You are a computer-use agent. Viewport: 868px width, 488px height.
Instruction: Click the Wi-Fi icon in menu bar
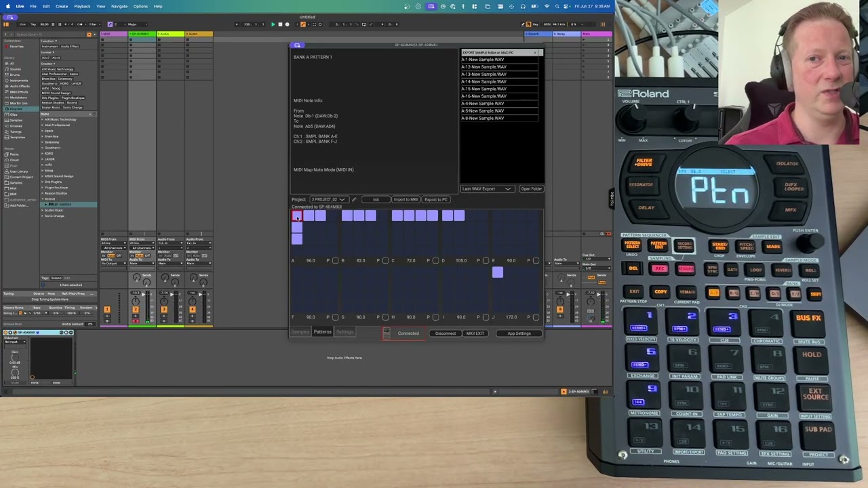pyautogui.click(x=547, y=6)
